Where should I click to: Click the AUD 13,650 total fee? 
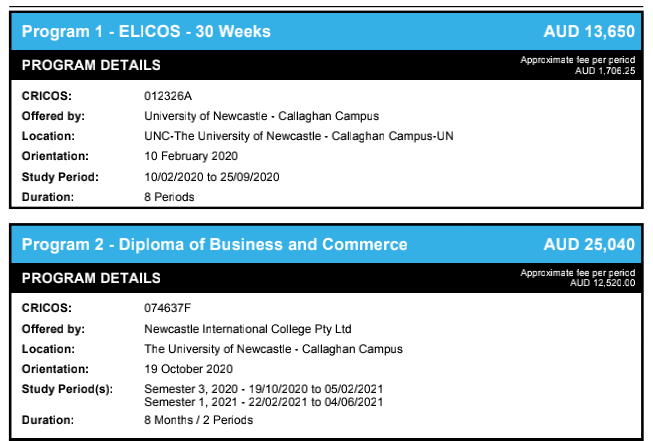[589, 32]
